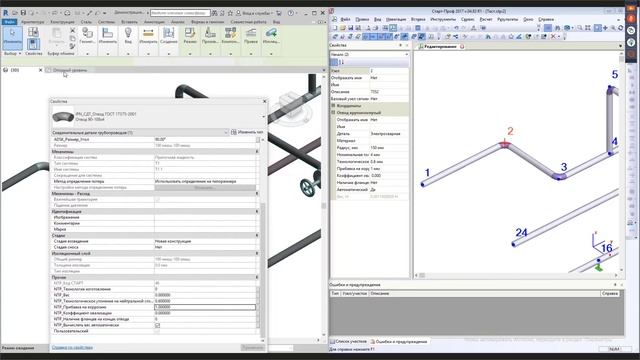
Task: Open the Начало (2) object dropdown in START-PROF
Action: (407, 54)
